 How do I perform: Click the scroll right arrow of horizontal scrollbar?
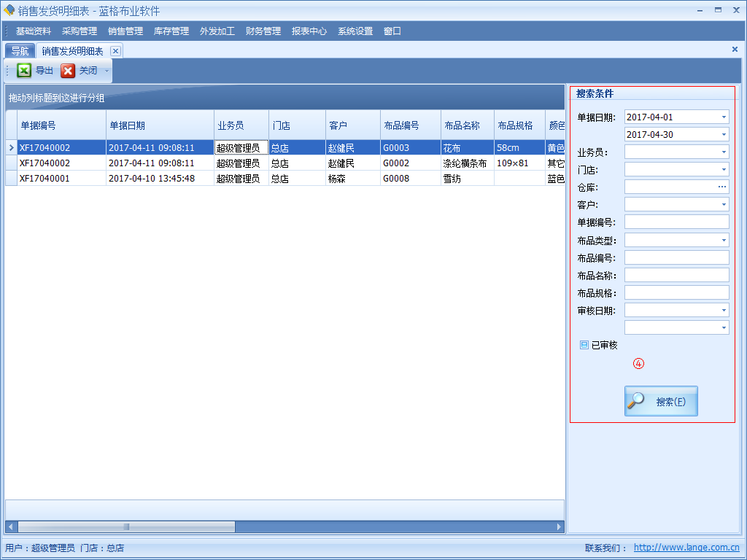(560, 526)
